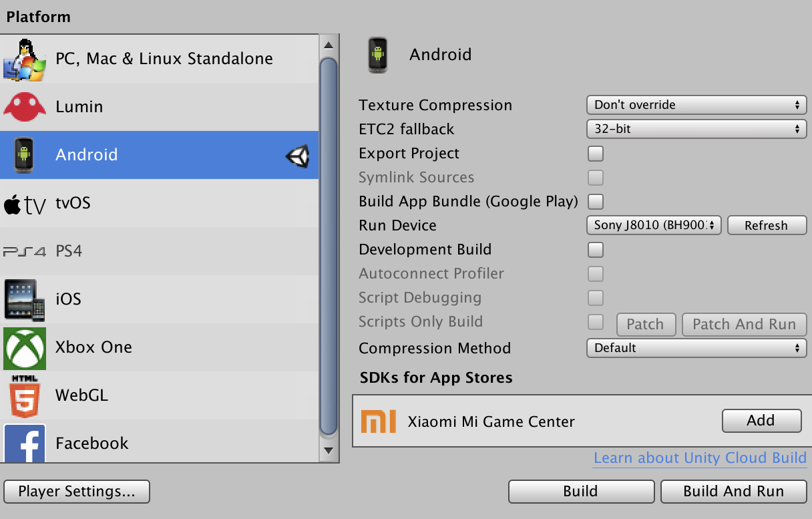Toggle the Autoconnect Profiler checkbox

[595, 274]
